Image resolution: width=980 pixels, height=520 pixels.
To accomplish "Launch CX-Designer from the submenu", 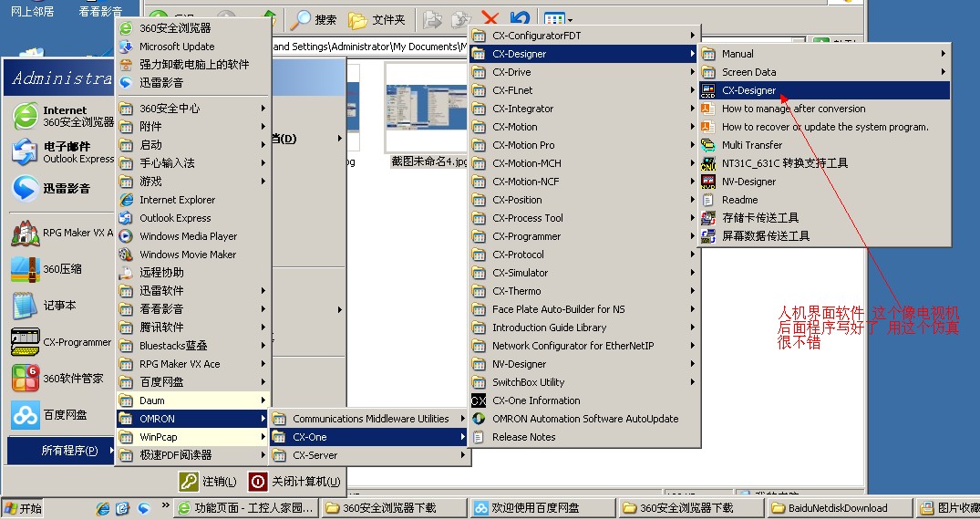I will [x=748, y=90].
